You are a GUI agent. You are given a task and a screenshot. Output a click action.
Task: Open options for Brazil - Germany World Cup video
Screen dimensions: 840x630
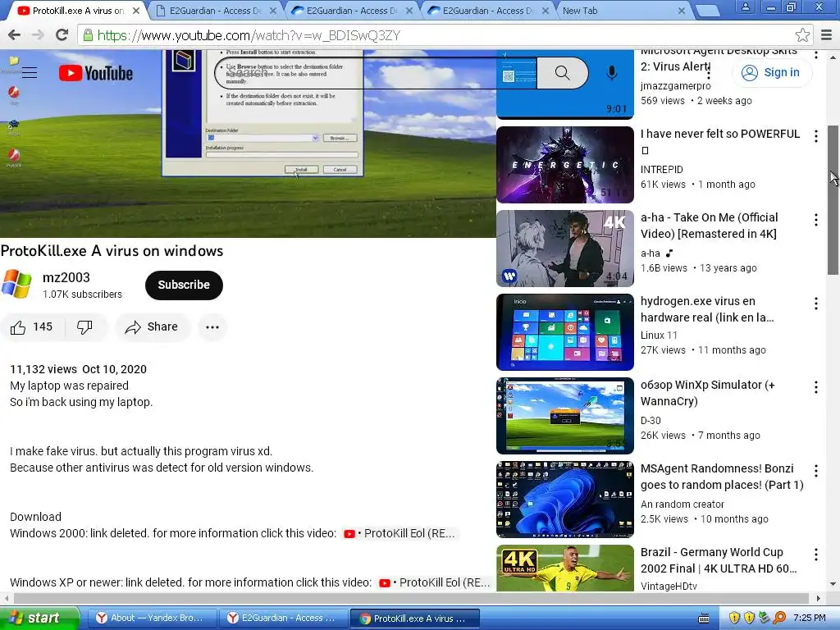(816, 555)
